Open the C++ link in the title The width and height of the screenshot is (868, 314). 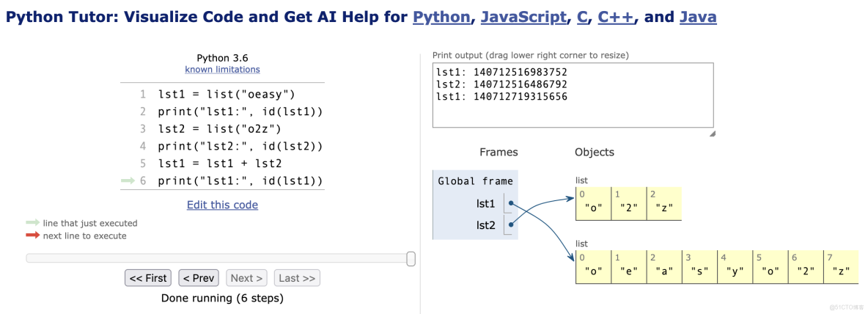click(617, 17)
